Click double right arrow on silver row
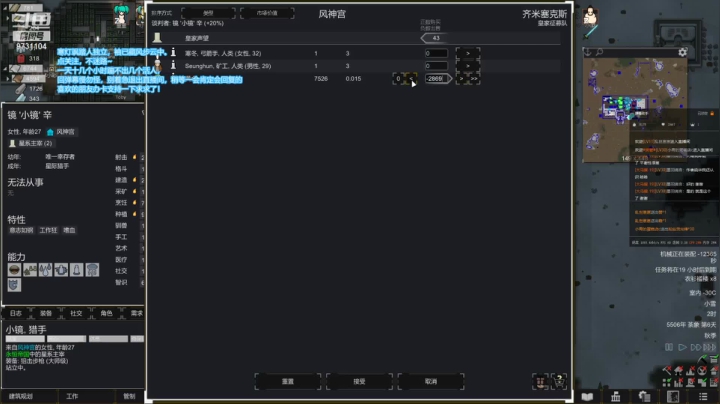The image size is (720, 404). click(474, 79)
